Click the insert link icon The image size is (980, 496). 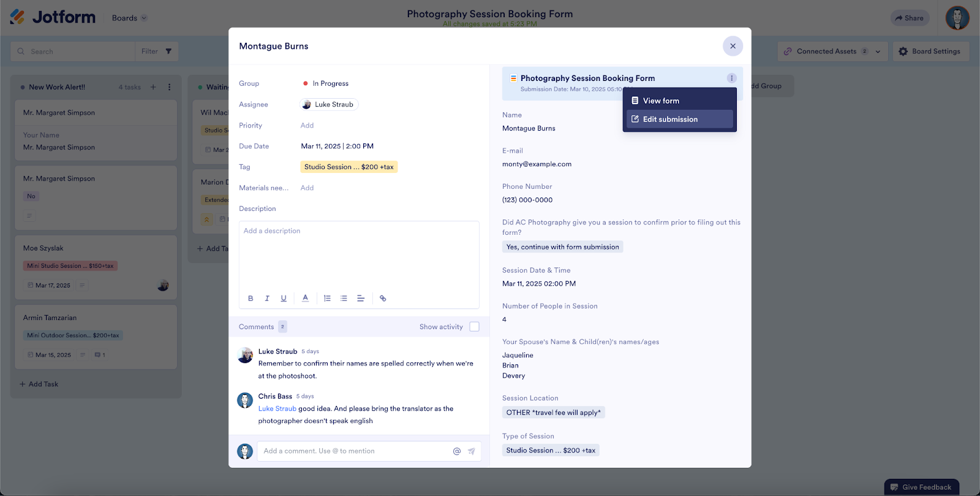(x=383, y=299)
